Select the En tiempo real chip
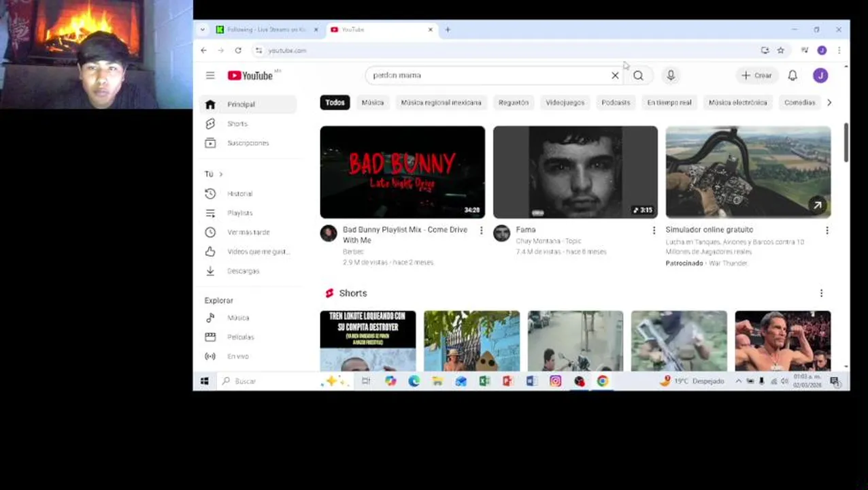 (669, 103)
